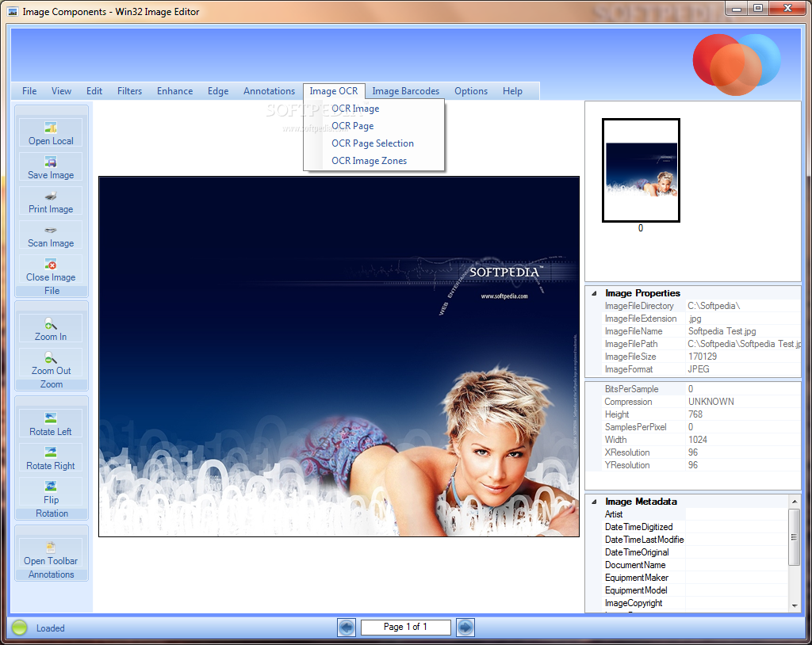Click the main Softpedia image canvas

[339, 357]
